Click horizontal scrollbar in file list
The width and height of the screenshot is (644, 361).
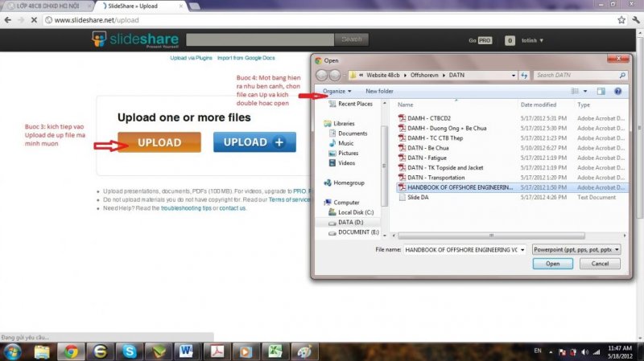point(491,236)
